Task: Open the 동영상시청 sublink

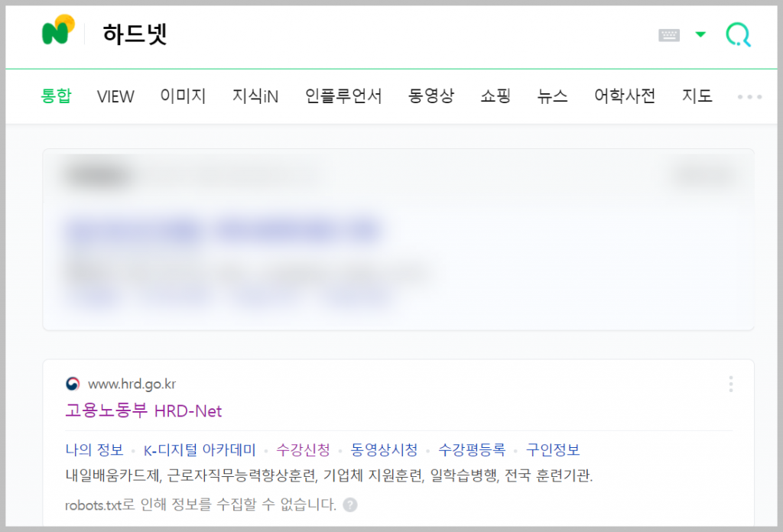Action: pos(384,449)
